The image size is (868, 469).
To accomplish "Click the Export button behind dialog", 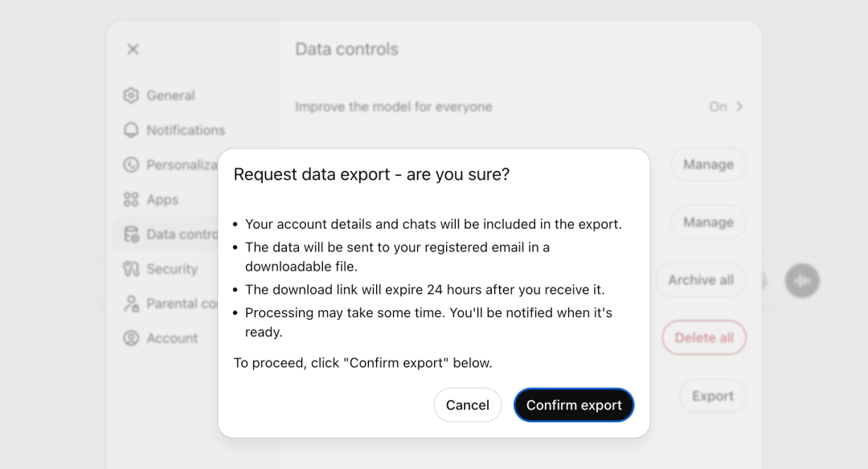I will [712, 396].
